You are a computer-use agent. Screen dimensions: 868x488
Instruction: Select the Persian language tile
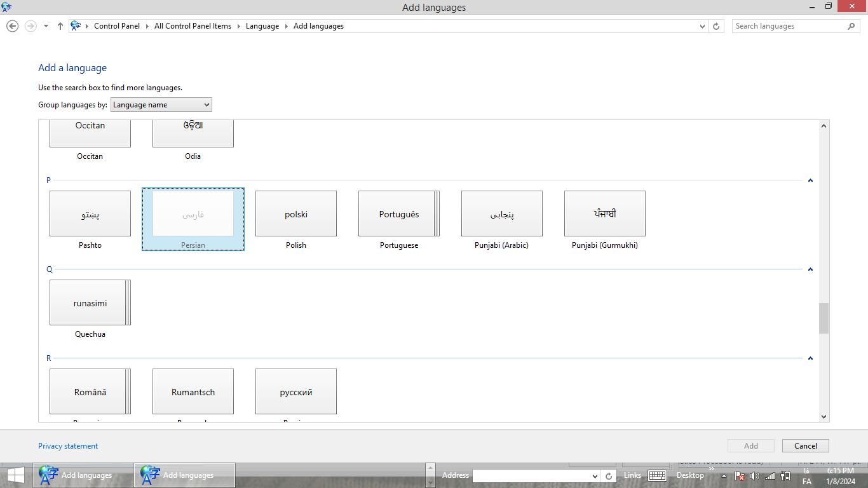pyautogui.click(x=193, y=219)
